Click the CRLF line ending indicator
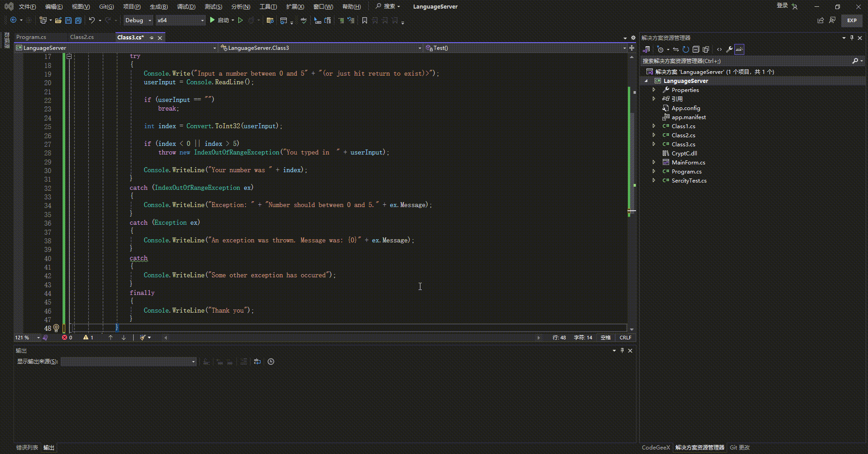The width and height of the screenshot is (868, 454). pyautogui.click(x=625, y=338)
